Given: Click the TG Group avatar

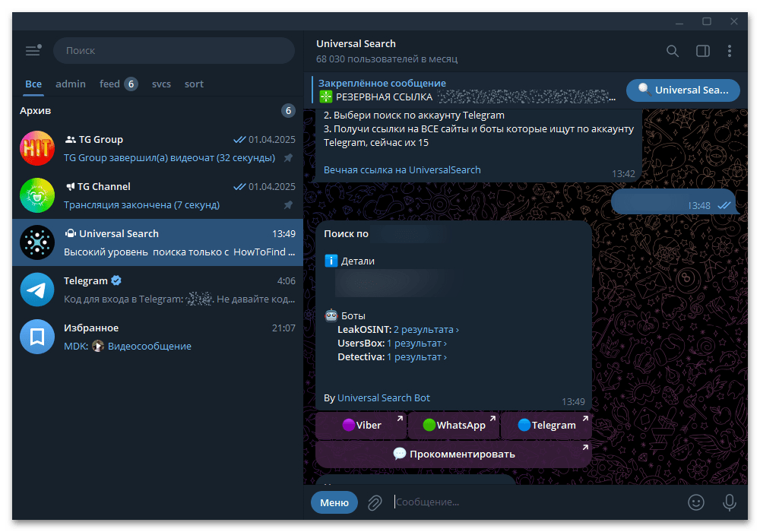Looking at the screenshot, I should click(x=37, y=148).
